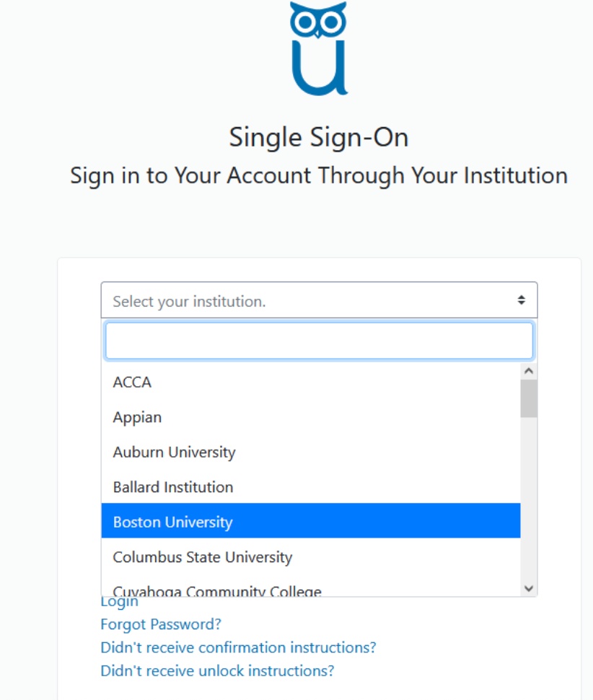The height and width of the screenshot is (700, 593).
Task: Open the Login link
Action: point(119,602)
